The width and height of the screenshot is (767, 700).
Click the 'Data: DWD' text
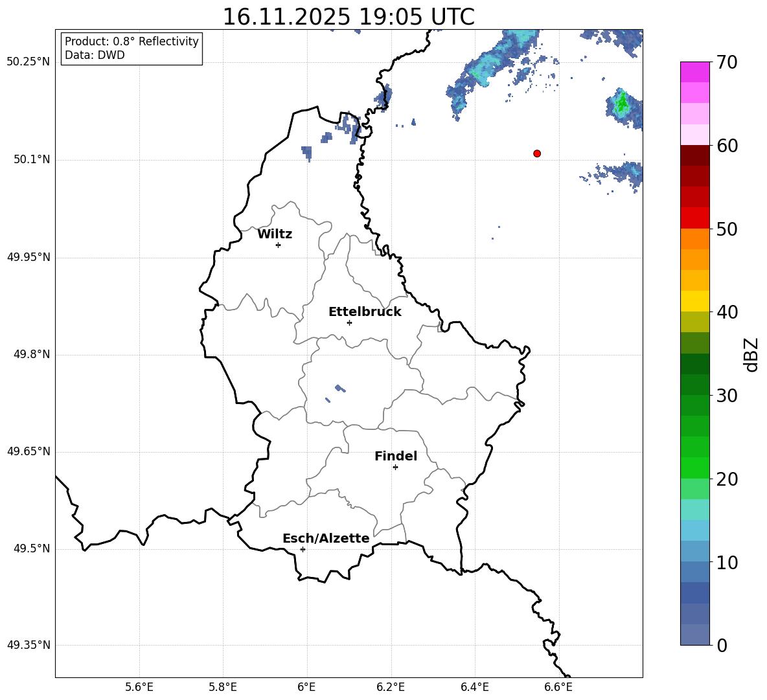pyautogui.click(x=95, y=55)
